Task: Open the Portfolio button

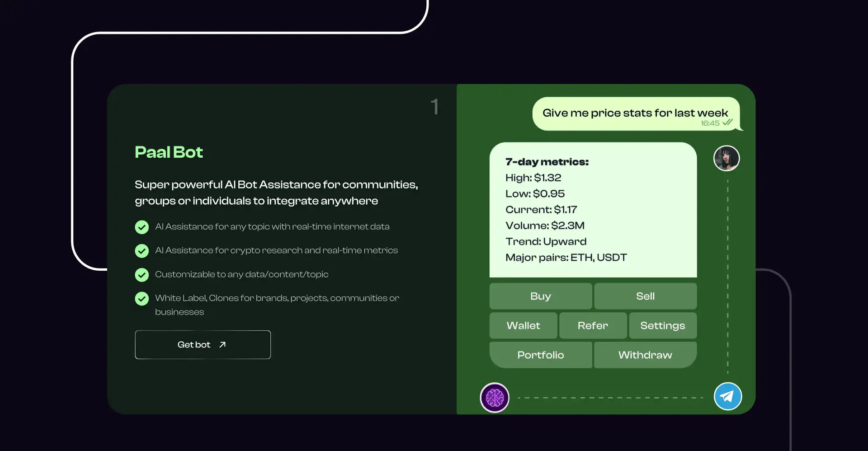Action: click(541, 355)
